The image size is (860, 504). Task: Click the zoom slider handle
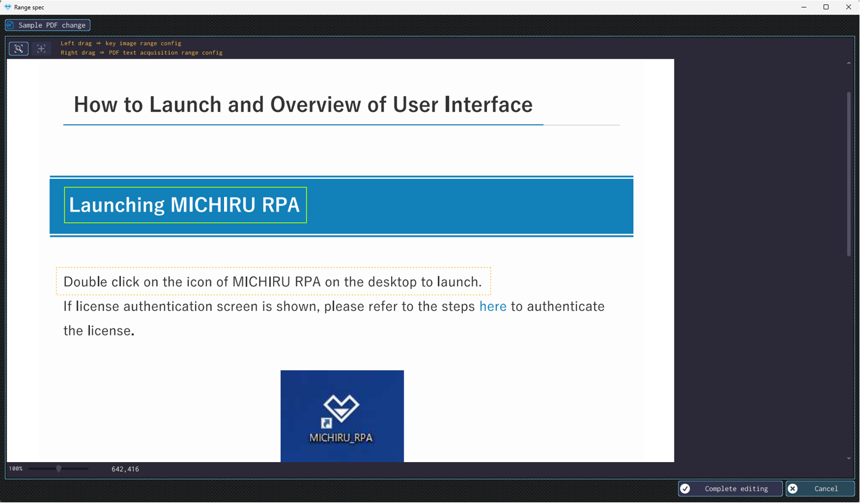pos(59,469)
